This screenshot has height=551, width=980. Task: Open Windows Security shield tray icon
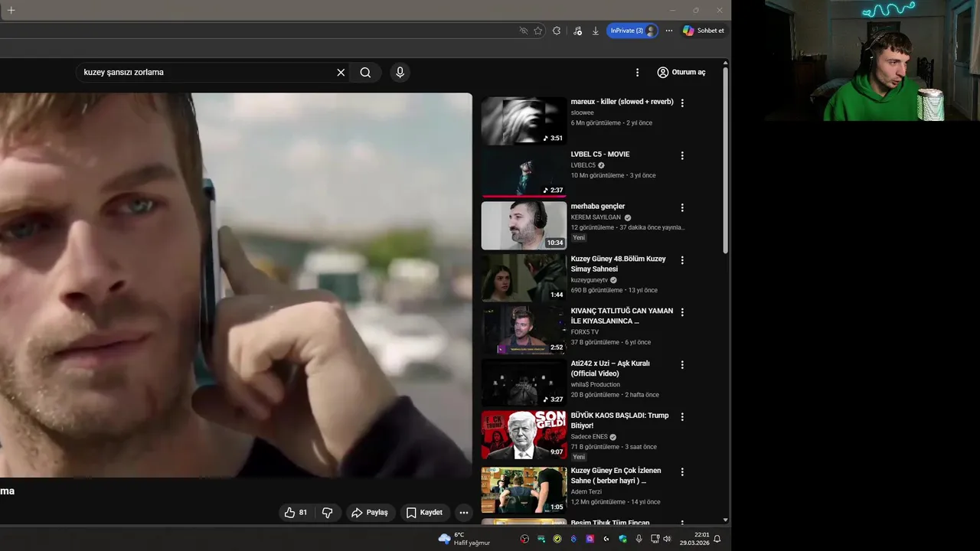pos(622,539)
